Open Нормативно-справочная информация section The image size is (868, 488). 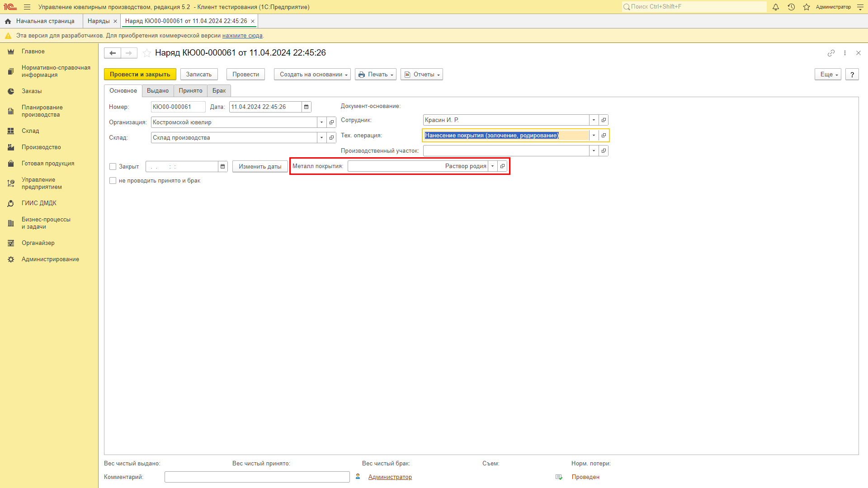pyautogui.click(x=56, y=71)
